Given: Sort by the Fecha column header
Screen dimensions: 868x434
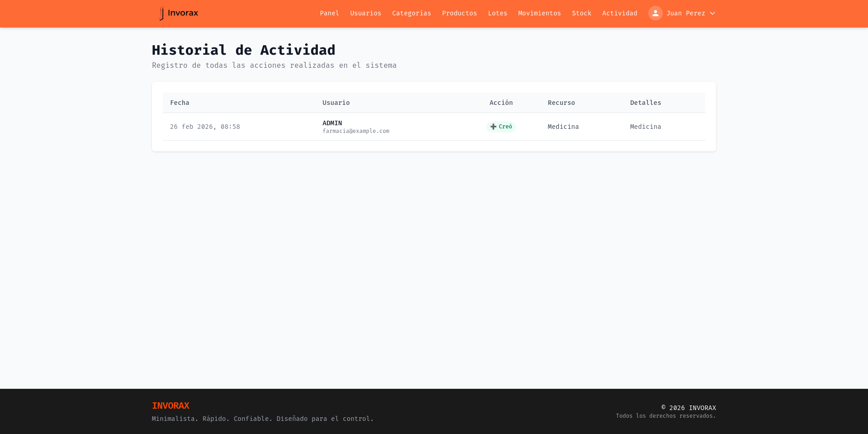Looking at the screenshot, I should click(x=179, y=103).
